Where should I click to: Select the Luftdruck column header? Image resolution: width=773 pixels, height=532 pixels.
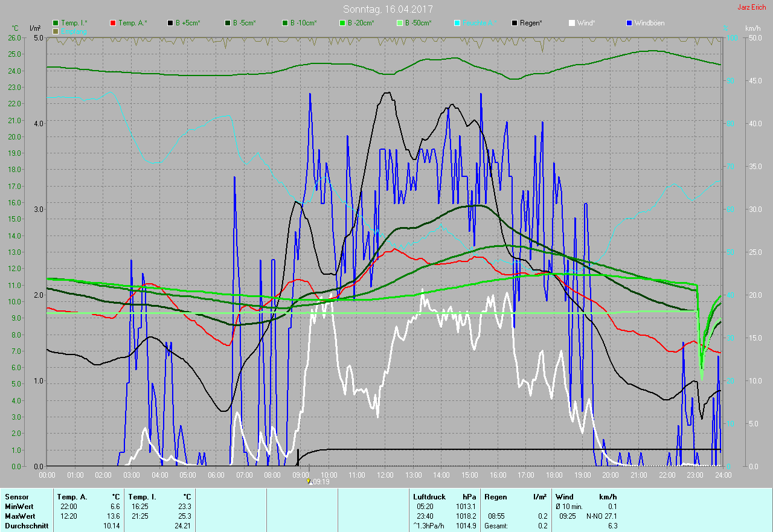[428, 497]
